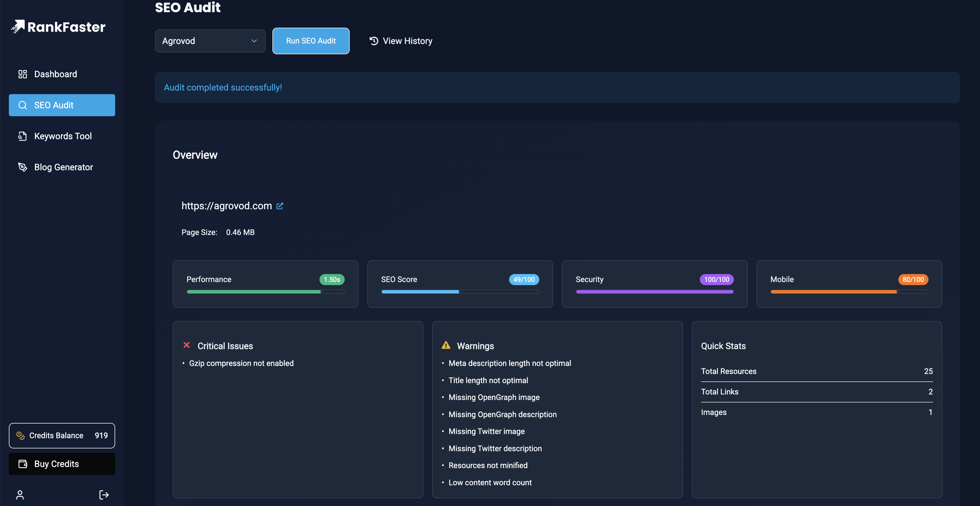Screen dimensions: 980x506
Task: Open the https://agrovod.com link
Action: point(227,206)
